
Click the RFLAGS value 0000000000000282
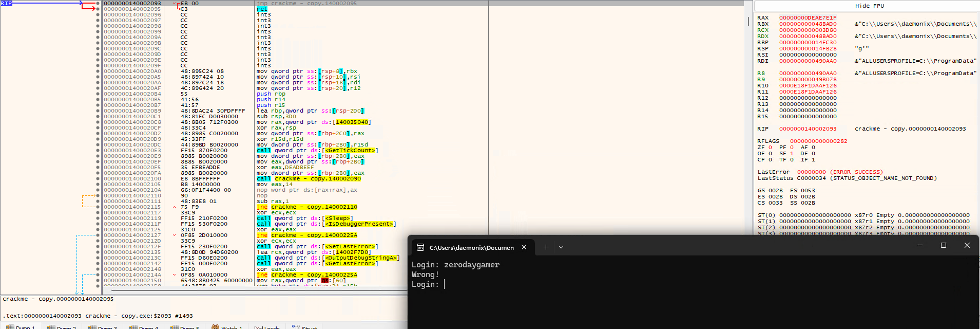pyautogui.click(x=818, y=141)
